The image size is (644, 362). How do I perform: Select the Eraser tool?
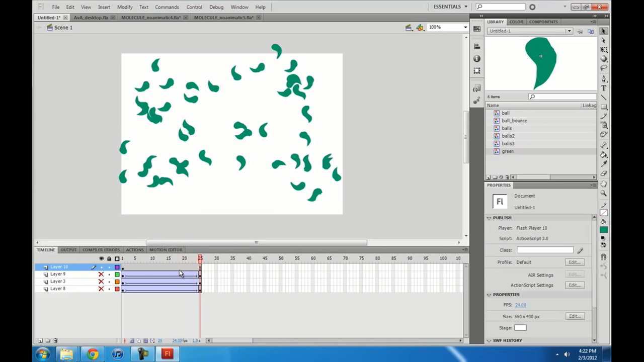pos(604,173)
